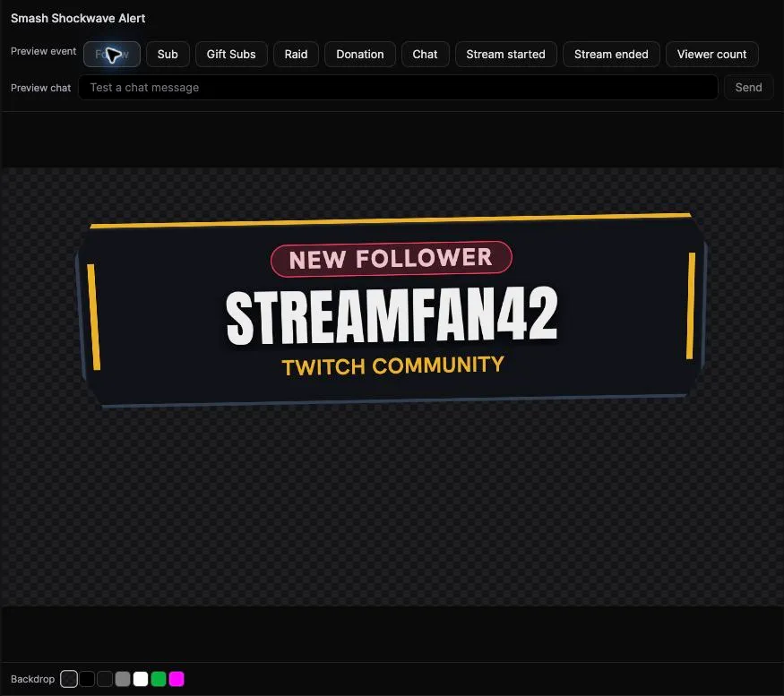Send the preview chat message
Image resolution: width=784 pixels, height=696 pixels.
point(748,88)
